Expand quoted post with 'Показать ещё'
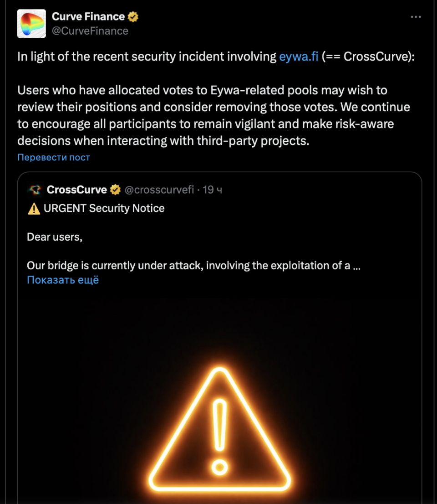The width and height of the screenshot is (437, 504). click(x=63, y=280)
